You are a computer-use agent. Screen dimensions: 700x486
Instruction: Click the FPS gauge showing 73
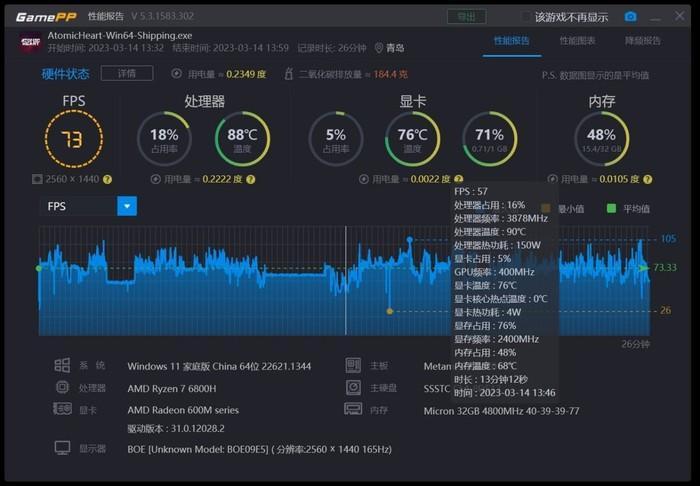tap(74, 139)
